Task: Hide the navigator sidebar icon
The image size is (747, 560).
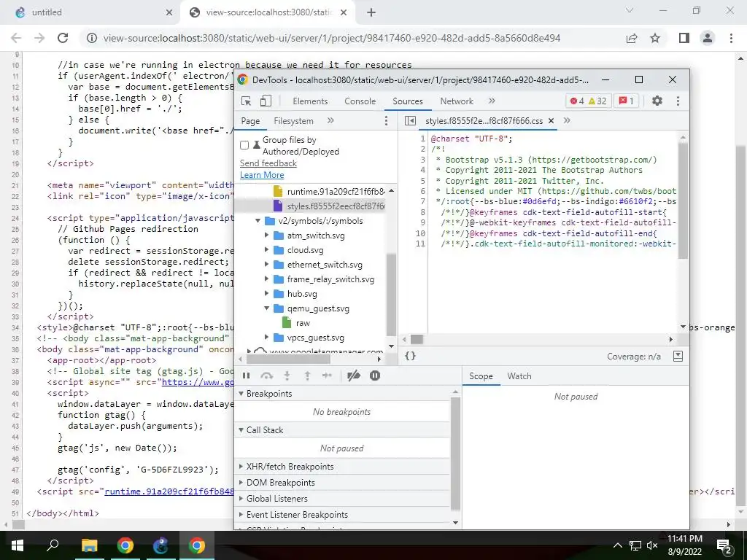Action: click(410, 121)
